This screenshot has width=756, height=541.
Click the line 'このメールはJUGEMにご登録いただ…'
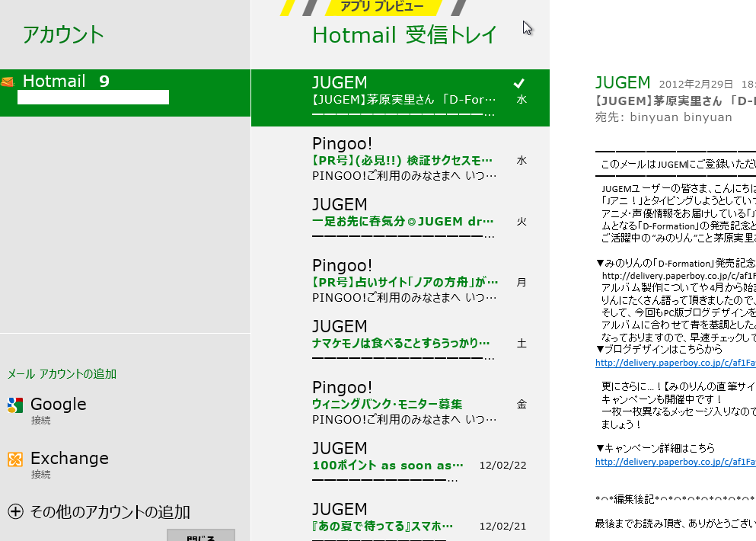point(678,164)
